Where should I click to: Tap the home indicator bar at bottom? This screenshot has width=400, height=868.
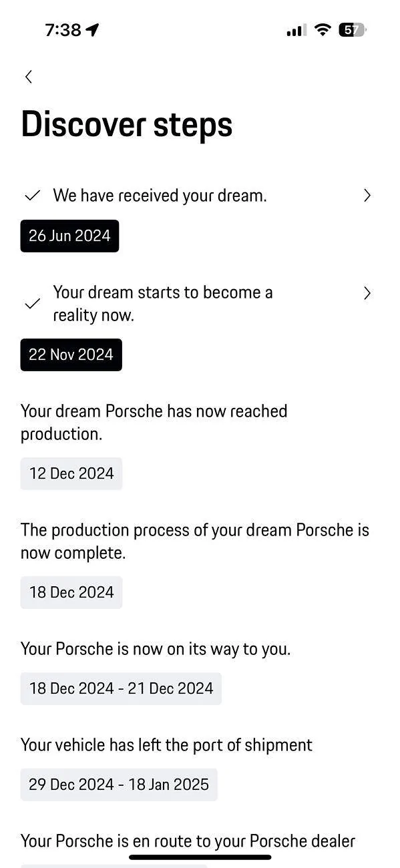200,857
